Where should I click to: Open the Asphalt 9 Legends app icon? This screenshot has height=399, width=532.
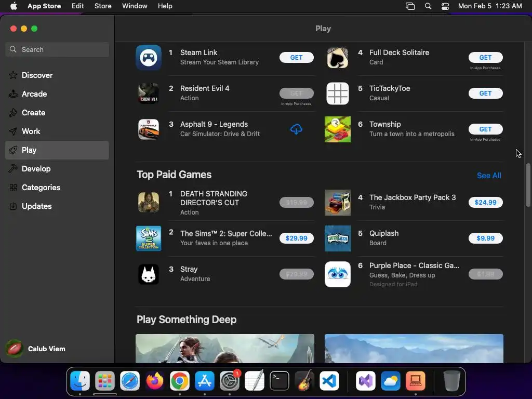(149, 129)
